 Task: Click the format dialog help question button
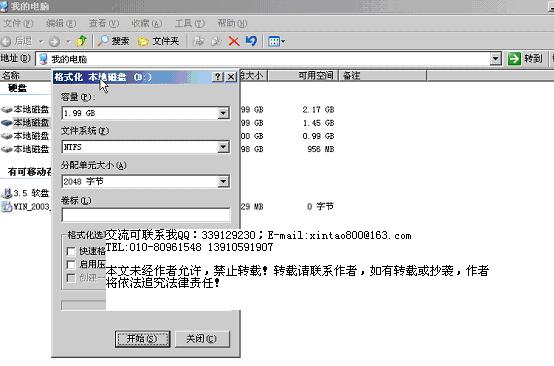pyautogui.click(x=218, y=77)
